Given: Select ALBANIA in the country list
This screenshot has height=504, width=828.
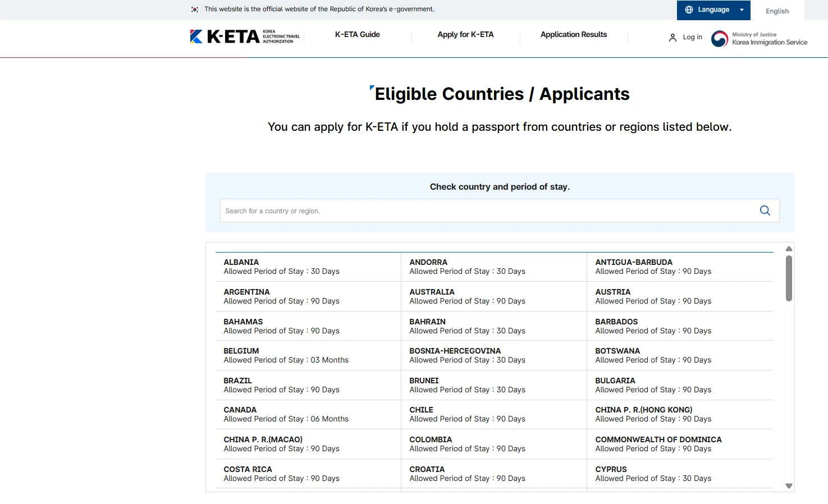Looking at the screenshot, I should 308,267.
